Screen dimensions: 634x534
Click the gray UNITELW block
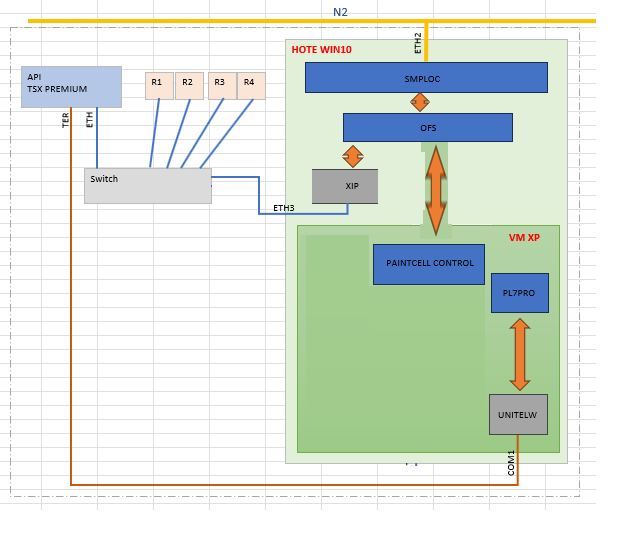tap(518, 414)
